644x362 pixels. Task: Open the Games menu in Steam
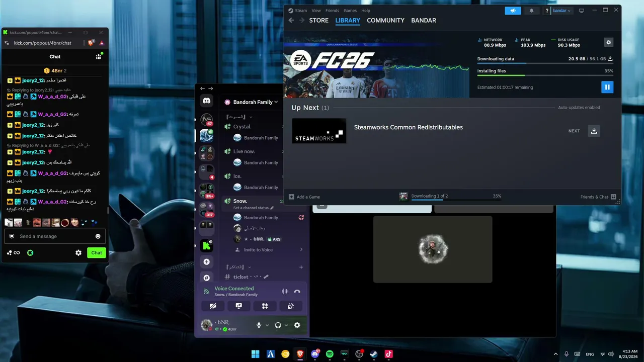pos(350,11)
